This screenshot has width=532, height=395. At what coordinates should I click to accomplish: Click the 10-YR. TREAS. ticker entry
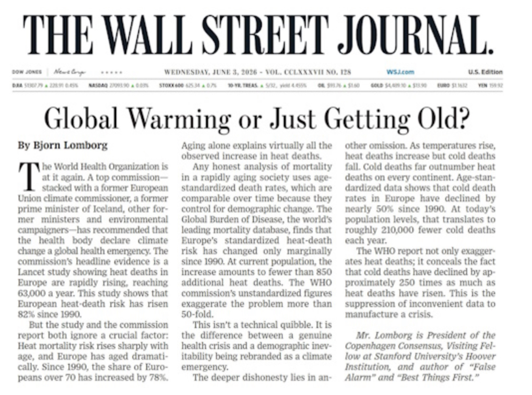[x=267, y=86]
